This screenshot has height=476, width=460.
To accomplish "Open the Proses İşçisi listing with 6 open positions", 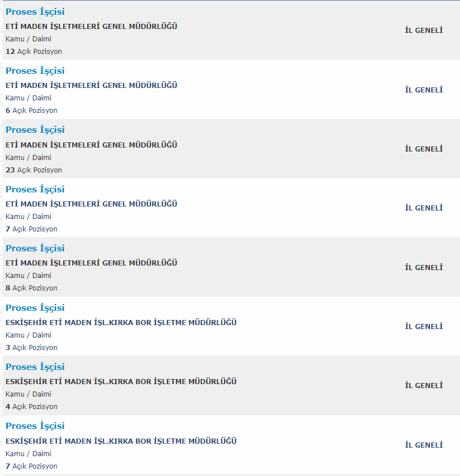I will point(35,71).
